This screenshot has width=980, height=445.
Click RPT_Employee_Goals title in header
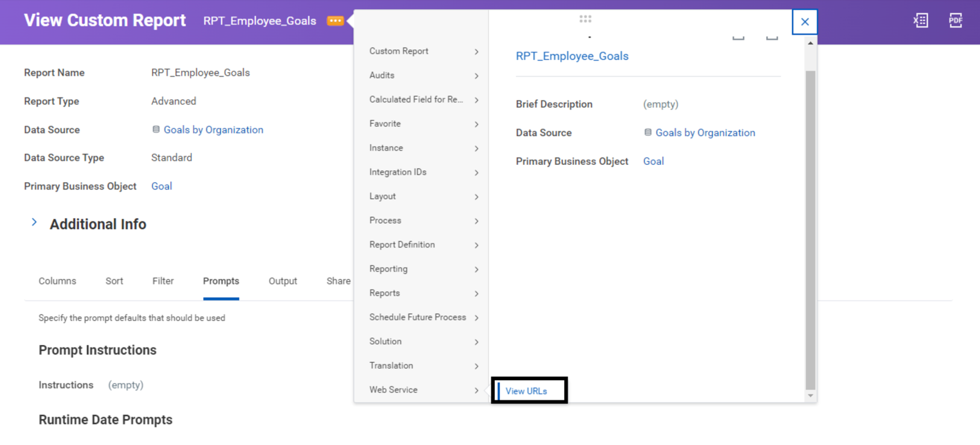point(260,21)
